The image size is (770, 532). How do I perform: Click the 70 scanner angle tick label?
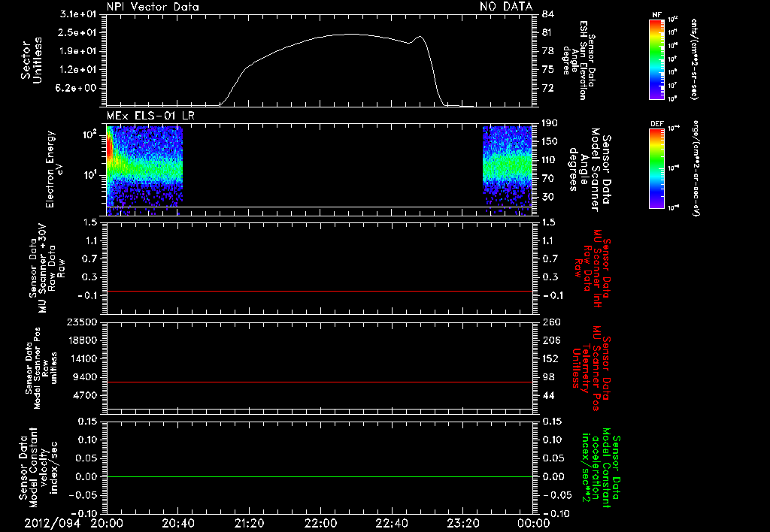[x=547, y=179]
